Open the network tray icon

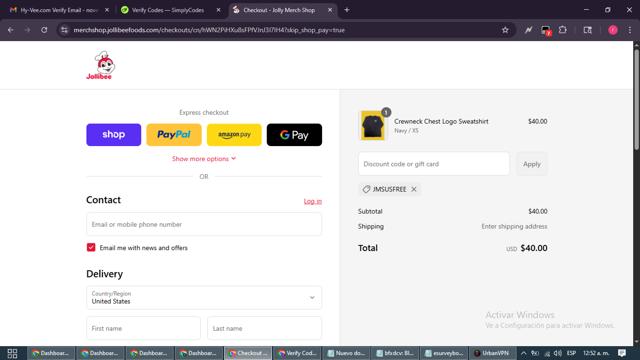click(547, 353)
